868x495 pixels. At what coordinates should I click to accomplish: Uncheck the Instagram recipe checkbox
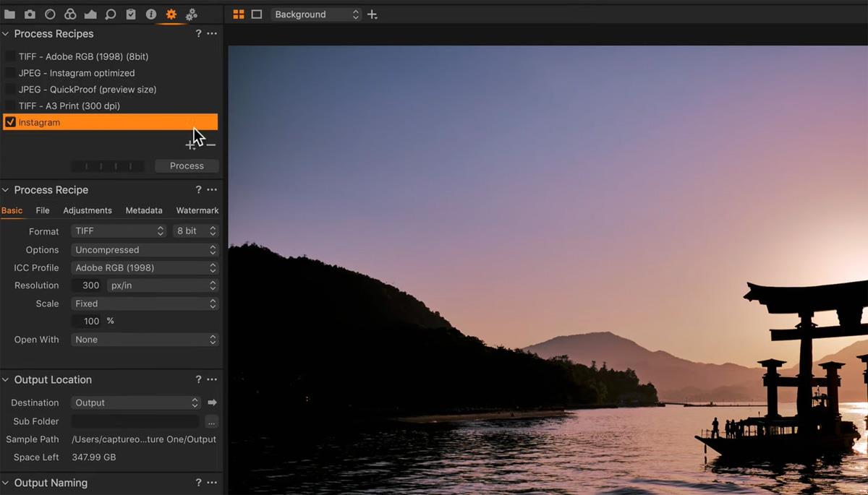(11, 123)
